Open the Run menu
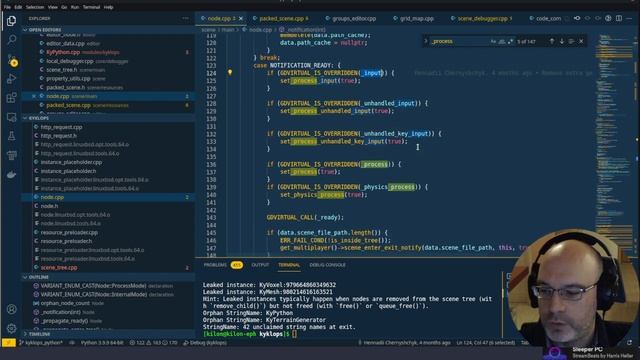 (75, 7)
